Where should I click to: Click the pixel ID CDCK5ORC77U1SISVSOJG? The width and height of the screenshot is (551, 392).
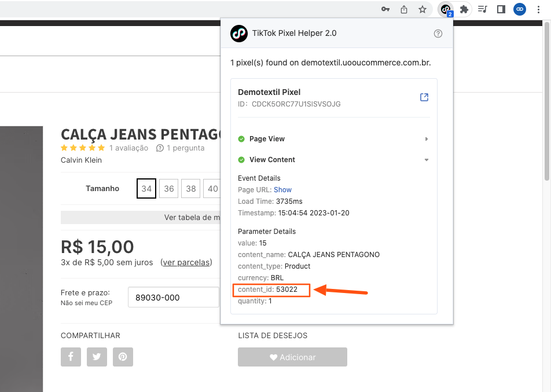coord(296,104)
